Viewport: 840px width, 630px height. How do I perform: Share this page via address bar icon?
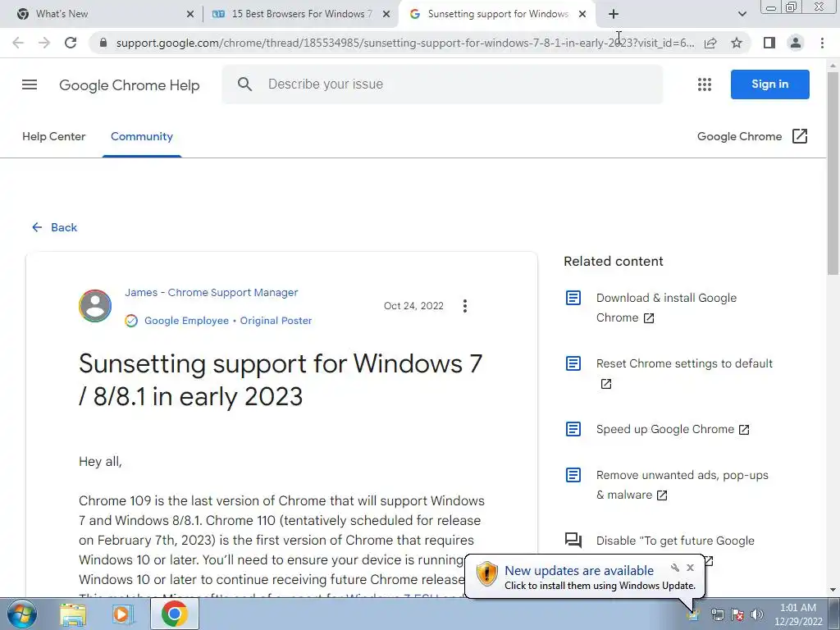pos(710,43)
